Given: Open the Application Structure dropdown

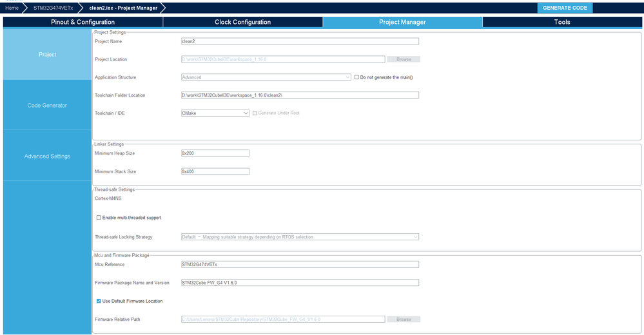Looking at the screenshot, I should tap(266, 77).
